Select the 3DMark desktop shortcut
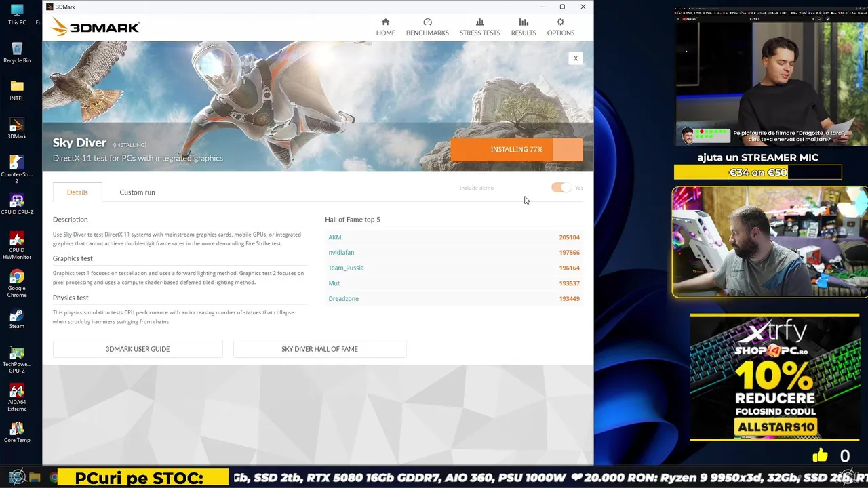The width and height of the screenshot is (868, 488). pyautogui.click(x=17, y=128)
